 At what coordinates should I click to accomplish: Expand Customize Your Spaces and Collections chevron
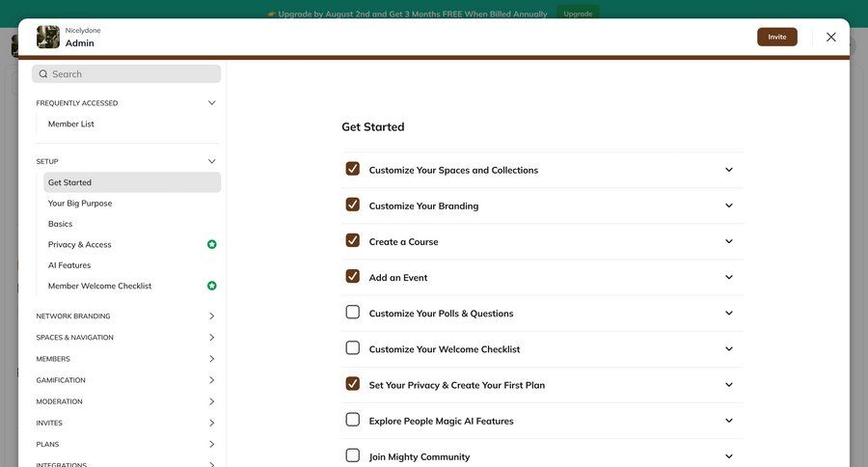point(729,170)
